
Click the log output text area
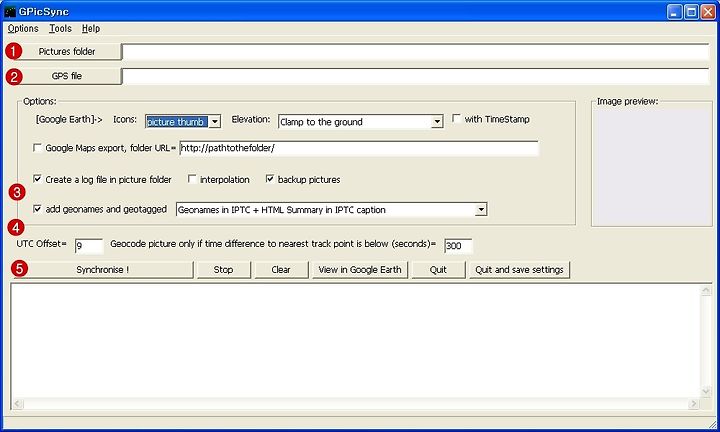coord(355,341)
